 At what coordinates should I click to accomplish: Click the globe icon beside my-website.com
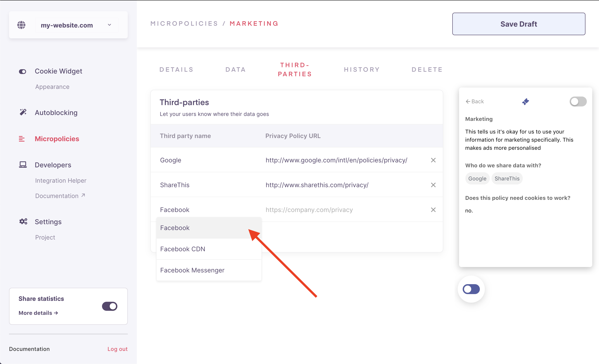coord(21,25)
